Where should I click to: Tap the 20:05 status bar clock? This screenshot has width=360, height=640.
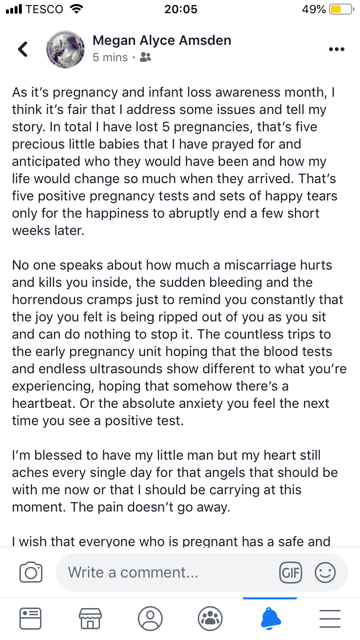coord(181,9)
